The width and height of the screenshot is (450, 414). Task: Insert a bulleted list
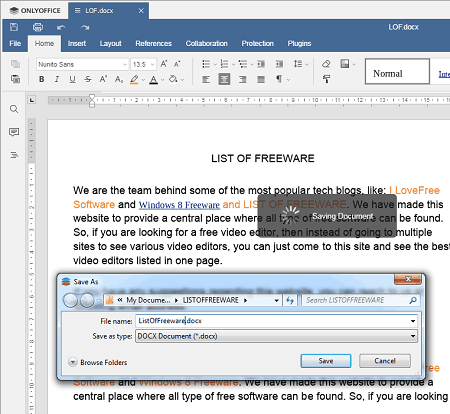[x=206, y=64]
